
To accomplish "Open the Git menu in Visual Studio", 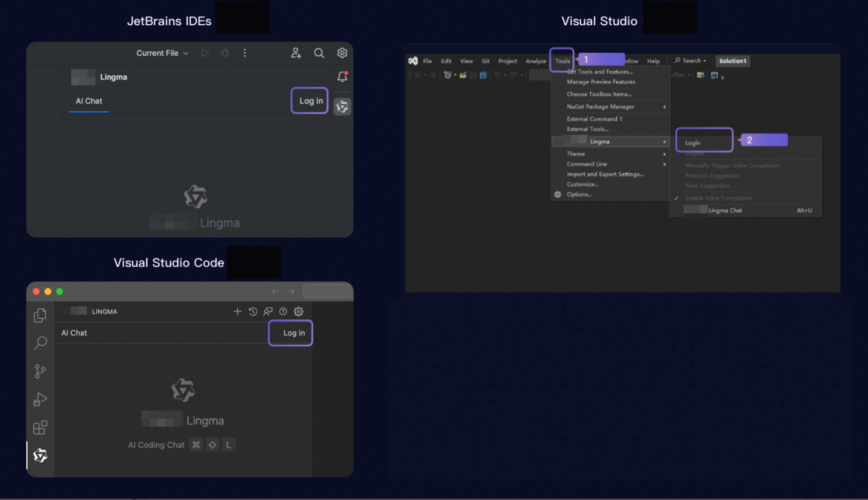I will point(486,61).
